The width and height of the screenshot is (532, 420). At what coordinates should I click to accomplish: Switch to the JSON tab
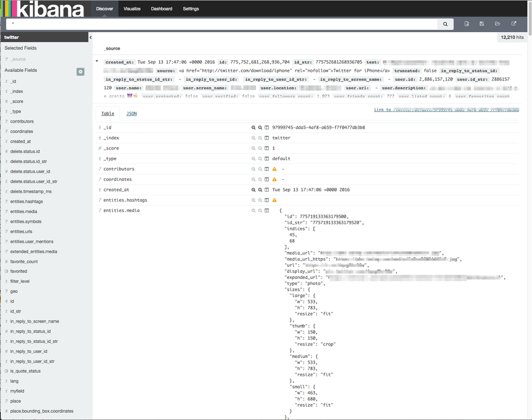[x=132, y=113]
